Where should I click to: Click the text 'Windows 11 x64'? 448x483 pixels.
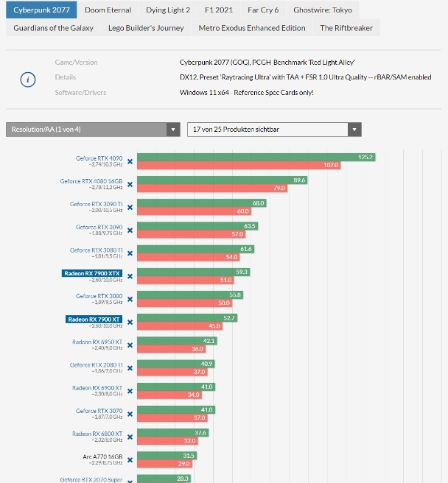[204, 93]
